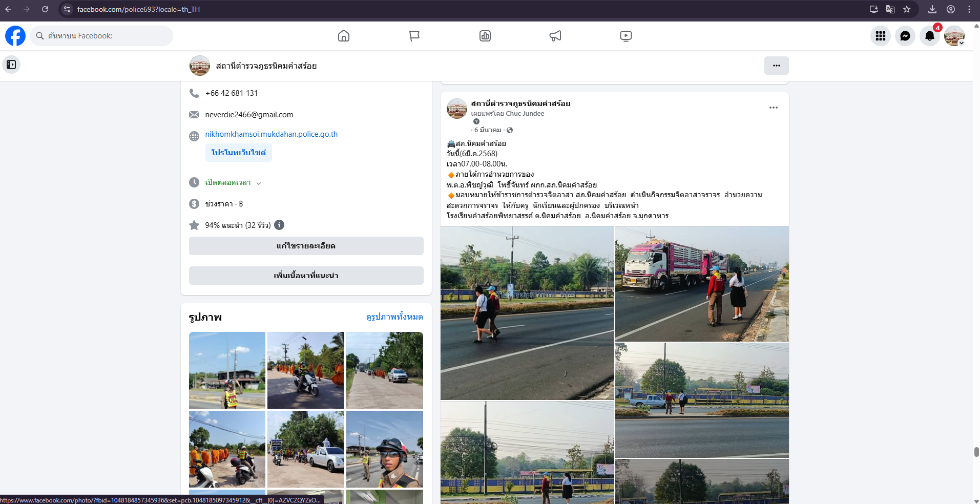The image size is (980, 504).
Task: Open the notifications bell
Action: click(929, 36)
